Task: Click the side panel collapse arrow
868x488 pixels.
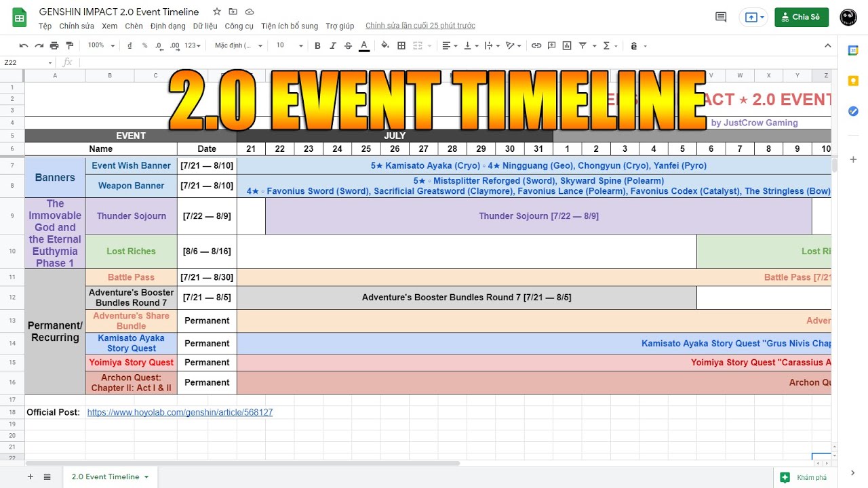Action: coord(853,472)
